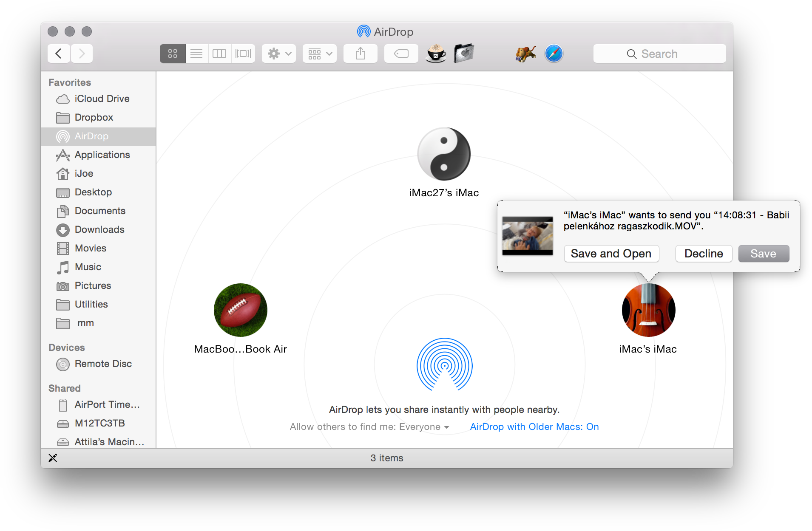Open Downloads in the sidebar
812x531 pixels.
coord(98,229)
